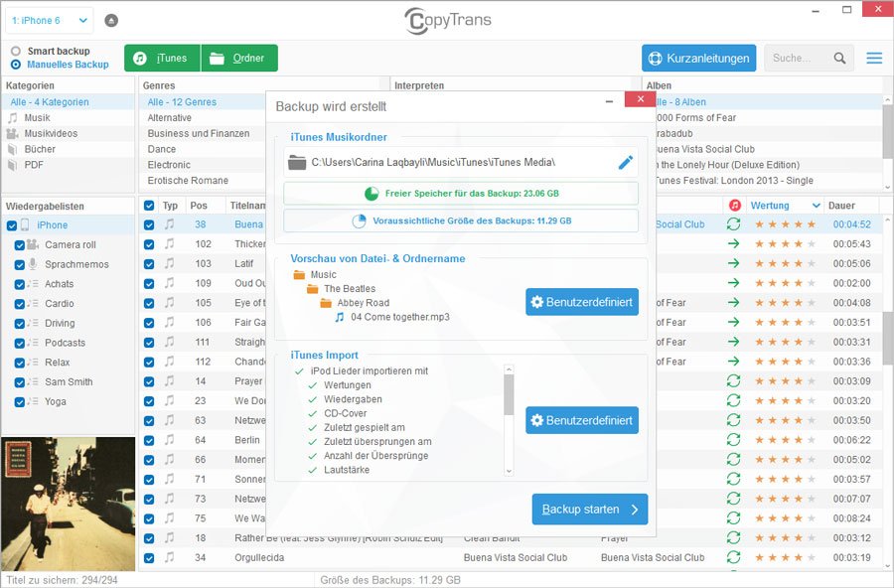Minimize the Backup wird erstellt dialog
The height and width of the screenshot is (588, 894).
click(x=610, y=100)
